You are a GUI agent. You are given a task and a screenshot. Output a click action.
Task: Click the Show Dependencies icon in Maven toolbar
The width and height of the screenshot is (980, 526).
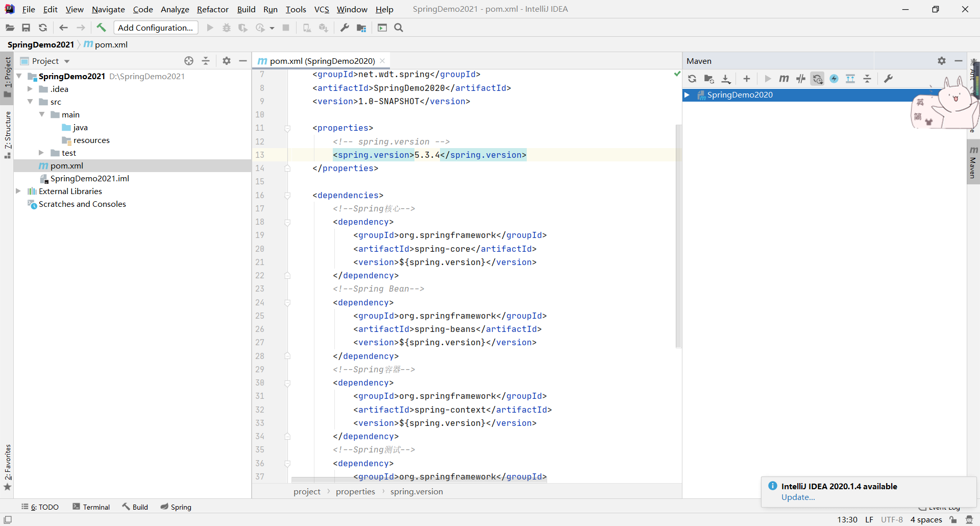pyautogui.click(x=850, y=79)
